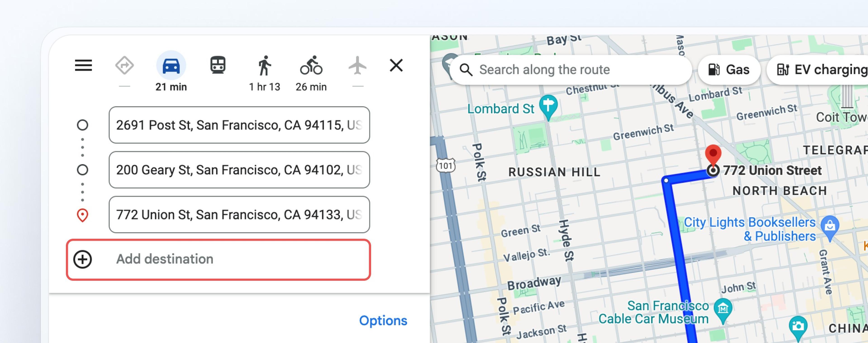Click the starting point radio circle

(83, 125)
